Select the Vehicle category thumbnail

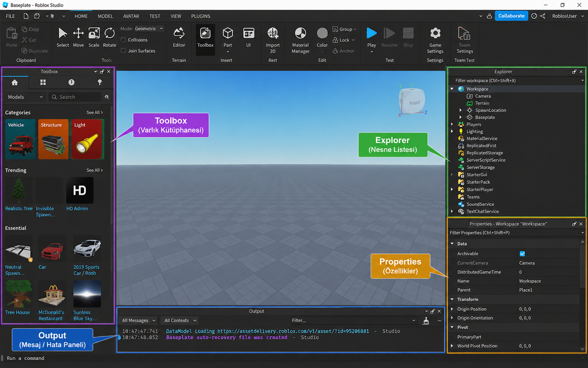pyautogui.click(x=20, y=139)
